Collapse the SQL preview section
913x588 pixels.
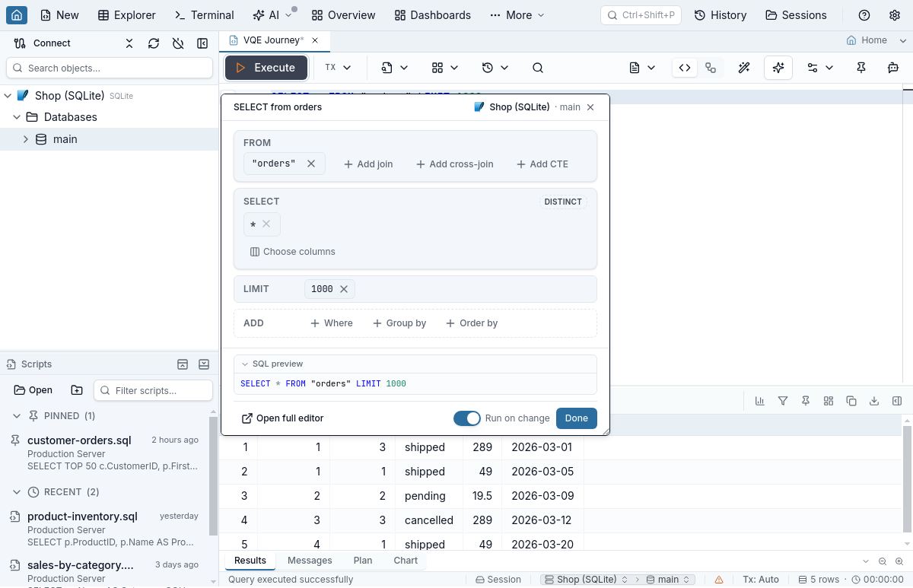click(245, 364)
